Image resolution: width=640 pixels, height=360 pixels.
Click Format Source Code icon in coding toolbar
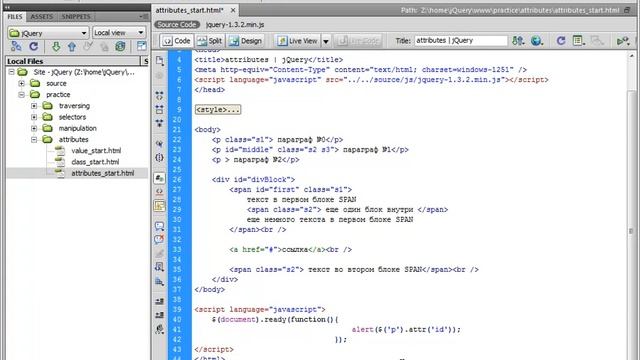(160, 329)
